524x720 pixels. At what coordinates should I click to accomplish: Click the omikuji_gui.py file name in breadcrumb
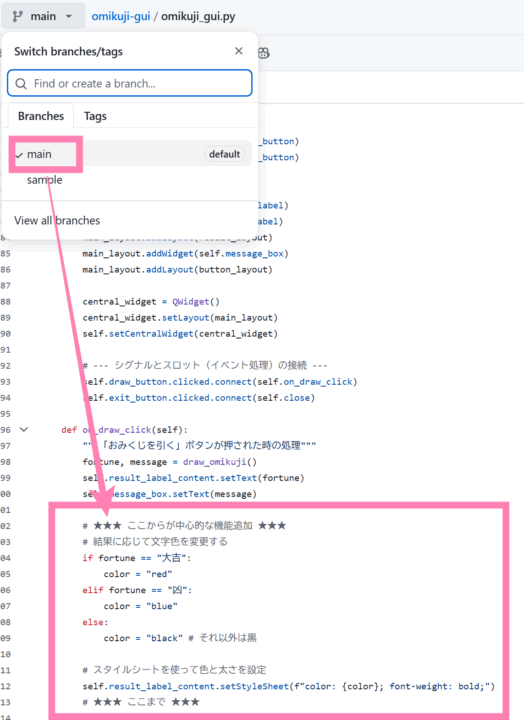tap(198, 17)
